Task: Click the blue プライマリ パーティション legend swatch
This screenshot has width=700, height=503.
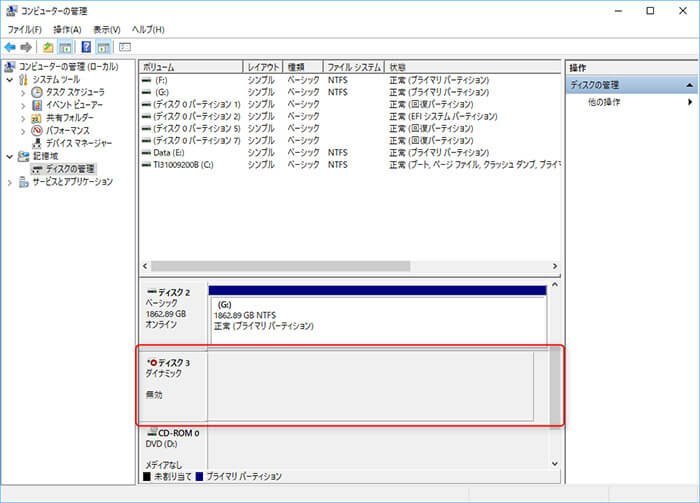Action: (199, 477)
